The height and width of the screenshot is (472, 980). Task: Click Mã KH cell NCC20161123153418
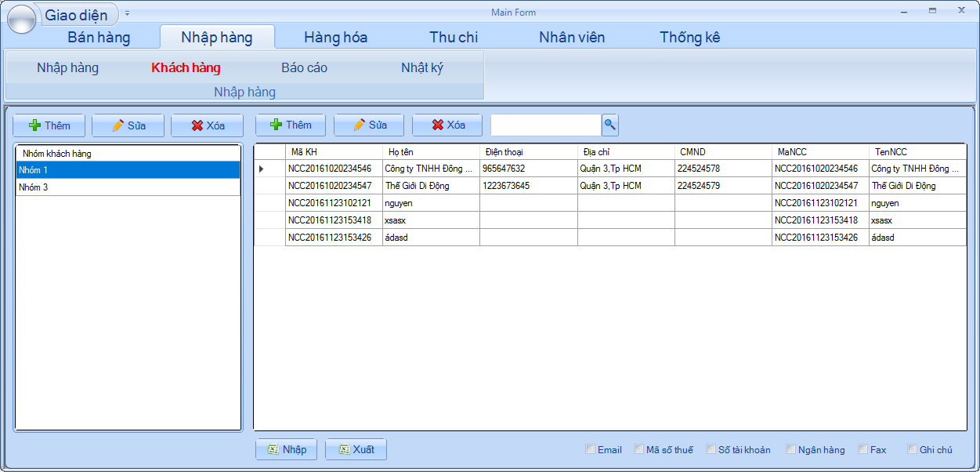[334, 220]
